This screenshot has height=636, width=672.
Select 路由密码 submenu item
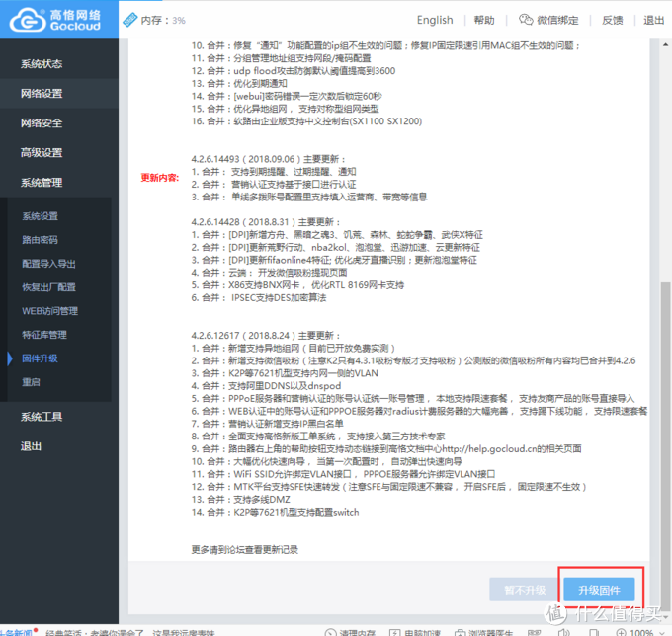(41, 240)
